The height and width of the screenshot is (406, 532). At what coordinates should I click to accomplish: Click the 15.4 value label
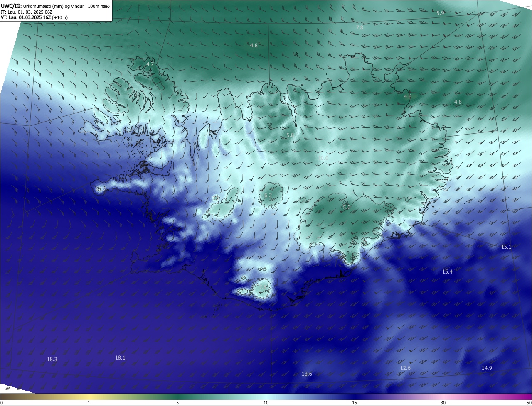click(447, 271)
